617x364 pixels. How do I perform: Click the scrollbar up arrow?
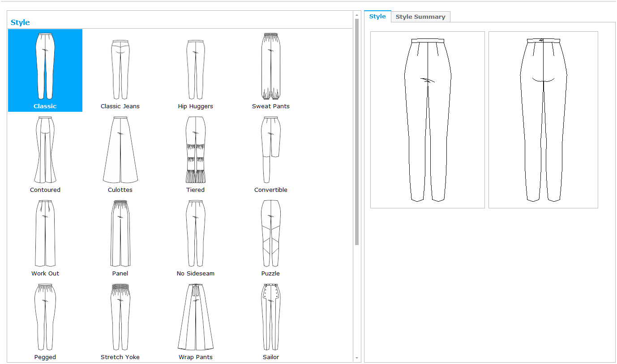pyautogui.click(x=357, y=14)
